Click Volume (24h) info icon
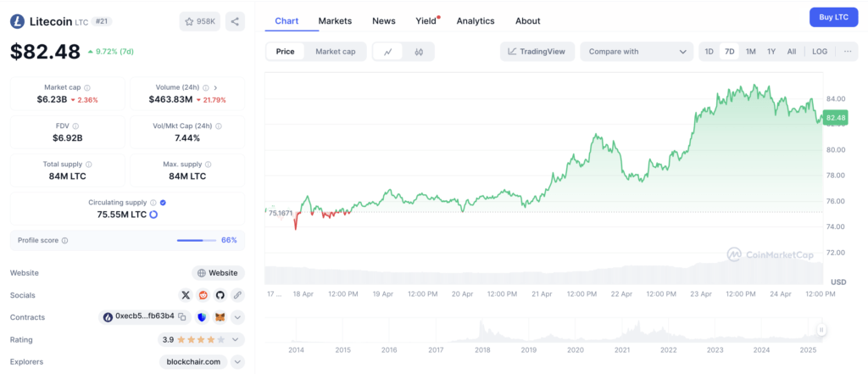This screenshot has height=374, width=868. (205, 87)
